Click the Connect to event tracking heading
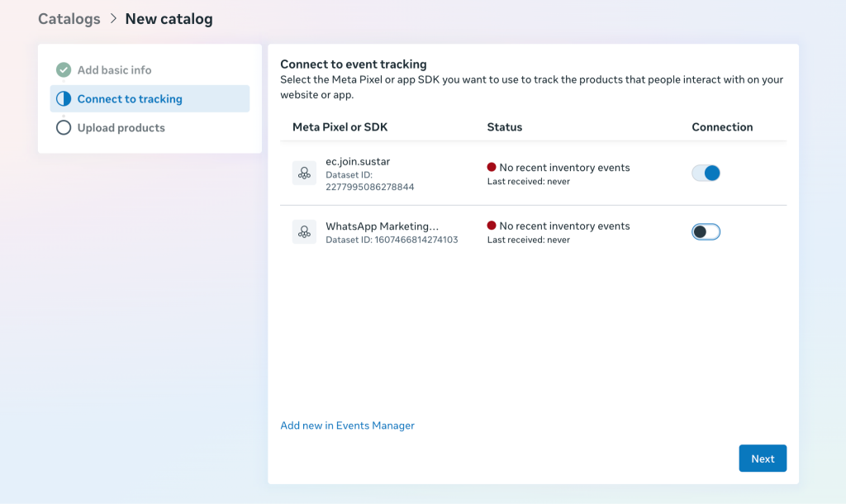846x504 pixels. 354,64
